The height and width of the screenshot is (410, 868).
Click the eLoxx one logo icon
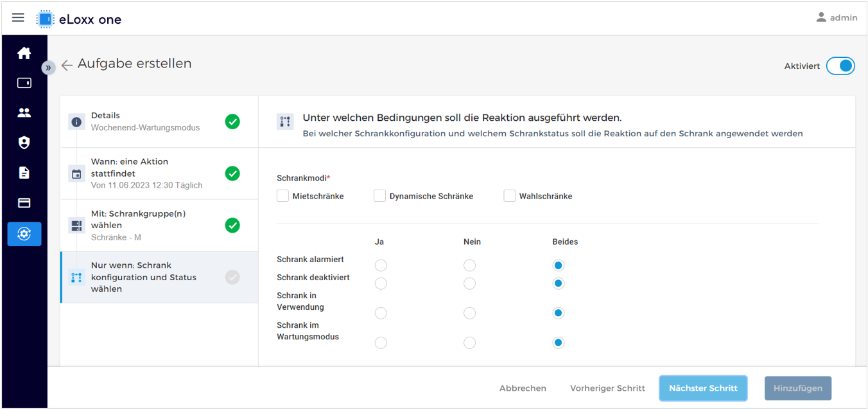(45, 19)
